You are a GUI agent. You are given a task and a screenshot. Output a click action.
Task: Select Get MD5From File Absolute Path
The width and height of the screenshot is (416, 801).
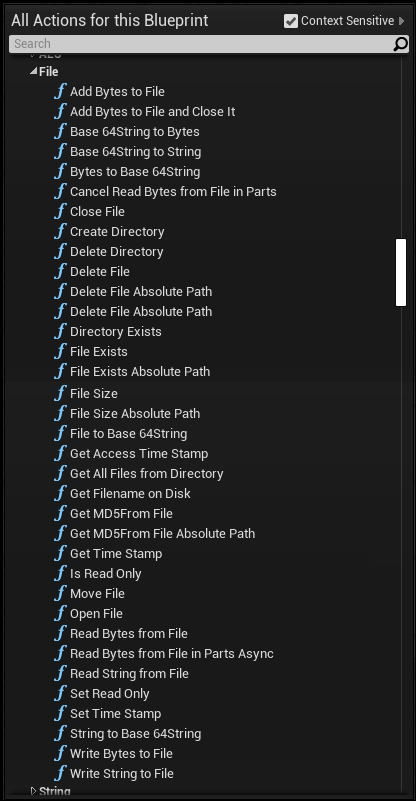(163, 533)
